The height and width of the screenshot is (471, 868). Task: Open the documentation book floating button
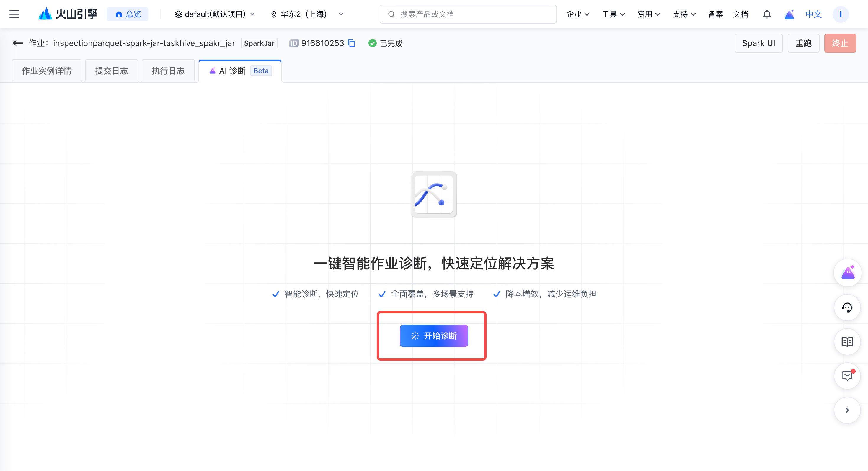coord(847,342)
